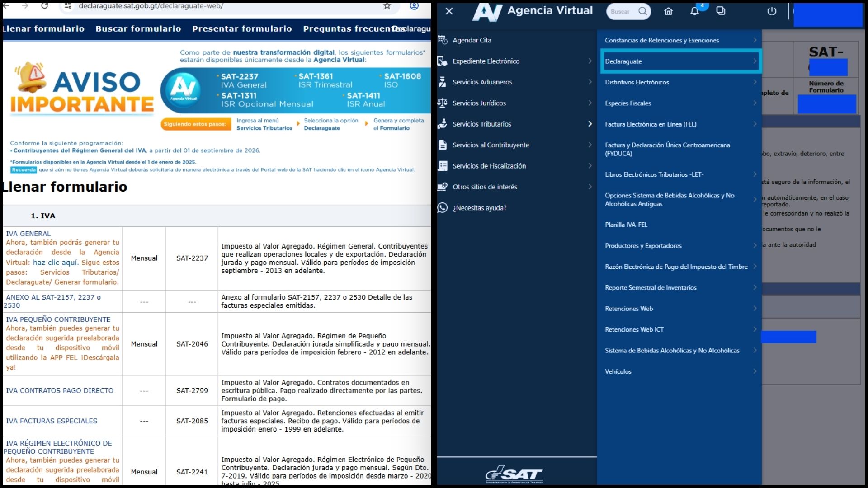Click the Agencia Virtual logo
Viewport: 868px width, 488px height.
532,12
